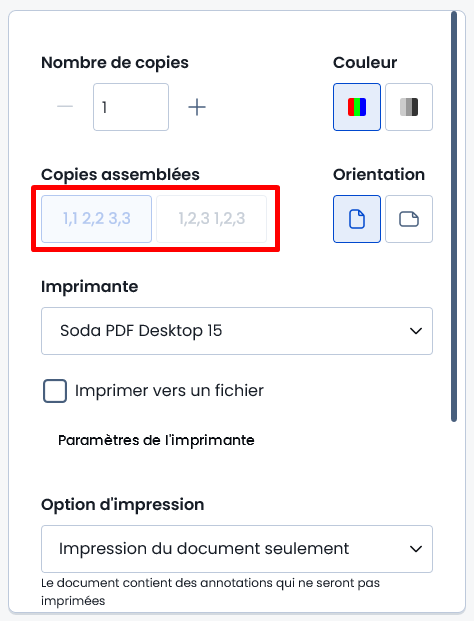Image resolution: width=474 pixels, height=621 pixels.
Task: Select grayscale printing icon
Action: [x=409, y=107]
